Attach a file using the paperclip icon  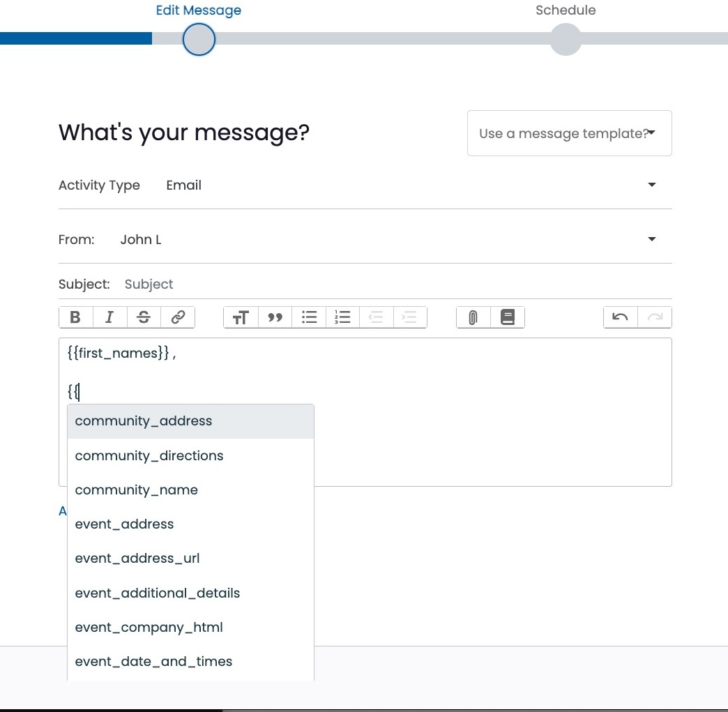point(473,317)
